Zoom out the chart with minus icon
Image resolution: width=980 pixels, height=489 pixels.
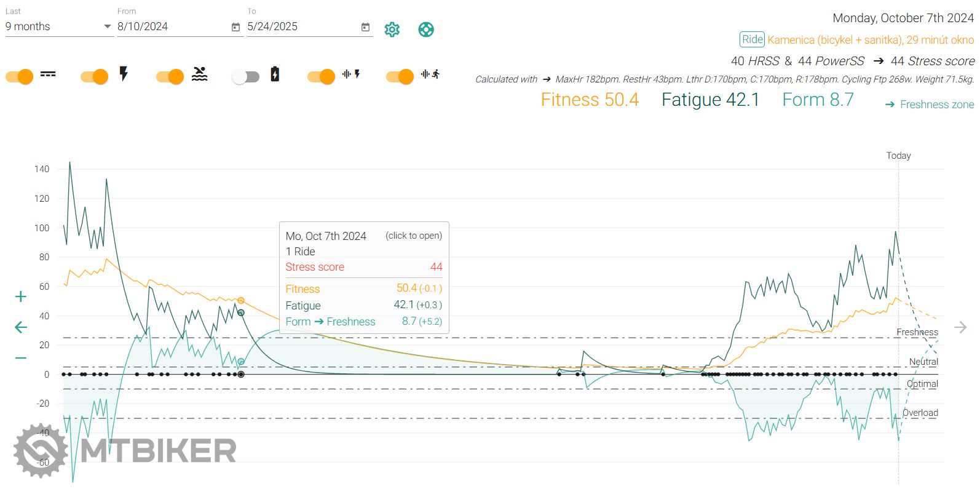coord(21,357)
